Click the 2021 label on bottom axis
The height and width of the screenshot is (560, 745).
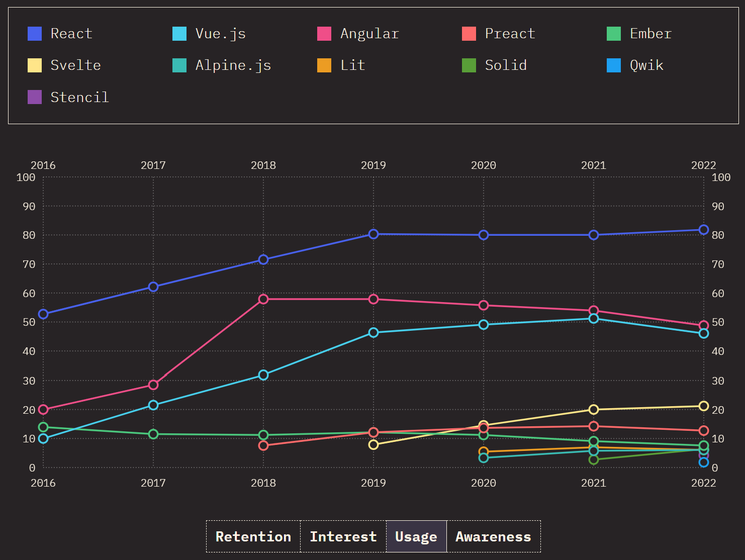pos(594,483)
